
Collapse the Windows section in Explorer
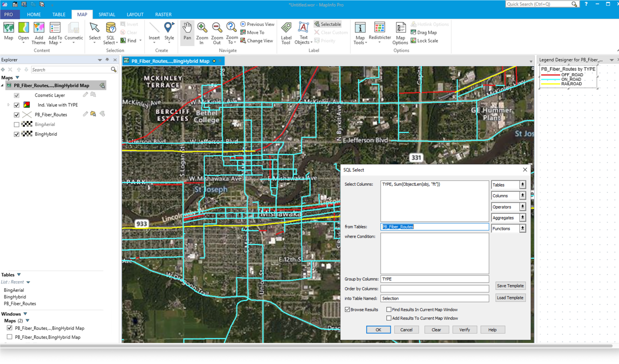click(25, 314)
